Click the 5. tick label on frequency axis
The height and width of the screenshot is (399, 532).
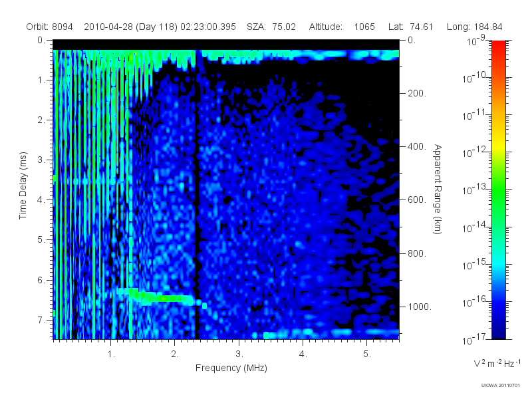pos(367,354)
